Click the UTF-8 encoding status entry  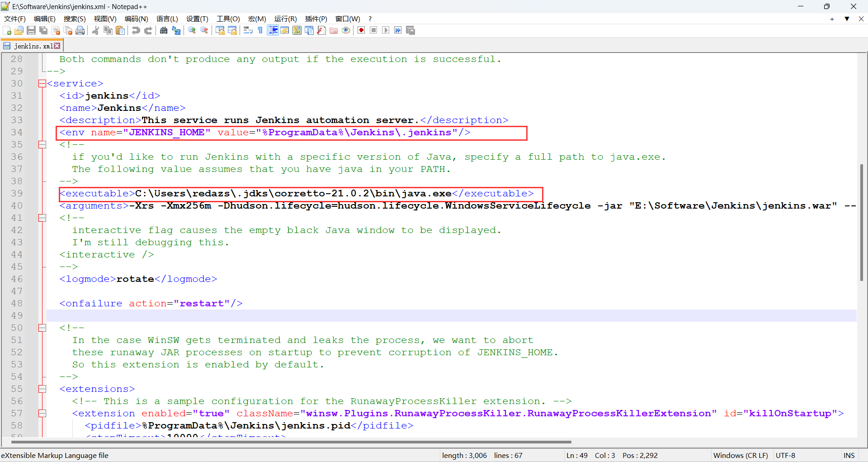tap(785, 455)
